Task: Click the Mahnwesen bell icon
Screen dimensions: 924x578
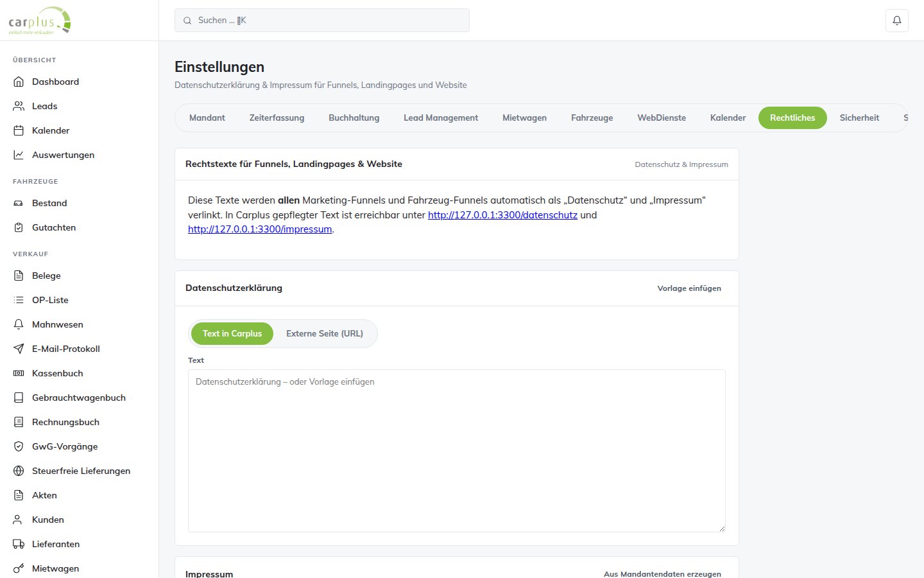Action: 19,324
